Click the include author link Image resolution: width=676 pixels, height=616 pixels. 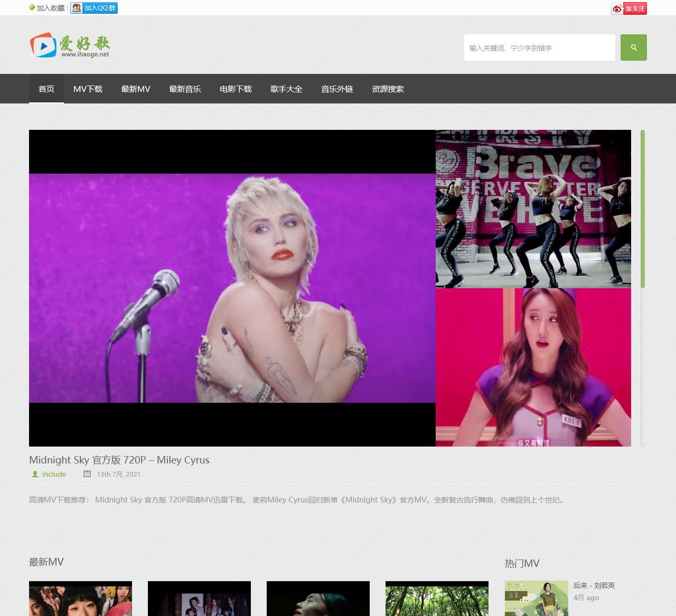click(x=54, y=474)
